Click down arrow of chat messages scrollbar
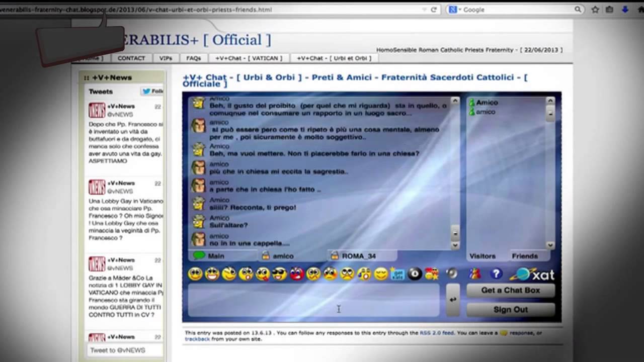Image resolution: width=644 pixels, height=362 pixels. pyautogui.click(x=455, y=245)
